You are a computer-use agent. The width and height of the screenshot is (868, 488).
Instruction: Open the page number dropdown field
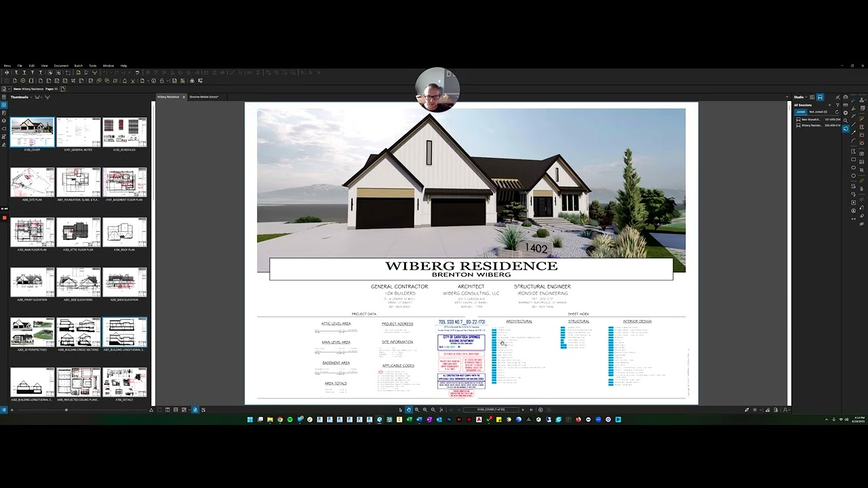[491, 409]
